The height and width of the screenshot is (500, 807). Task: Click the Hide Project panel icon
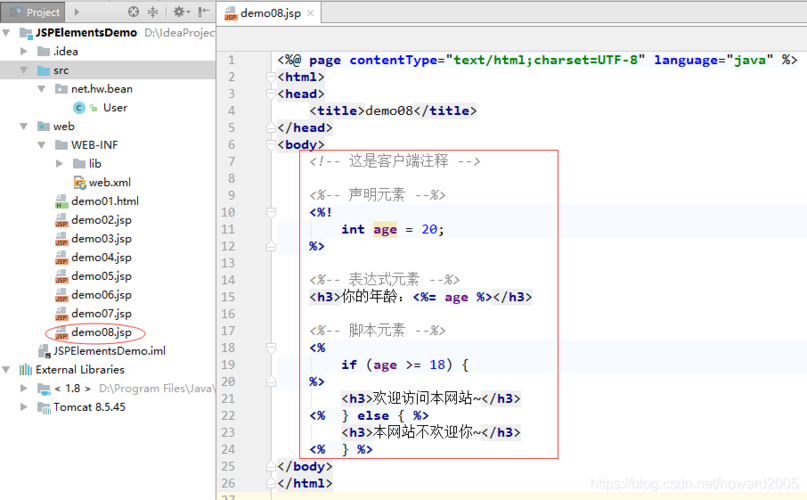point(204,11)
